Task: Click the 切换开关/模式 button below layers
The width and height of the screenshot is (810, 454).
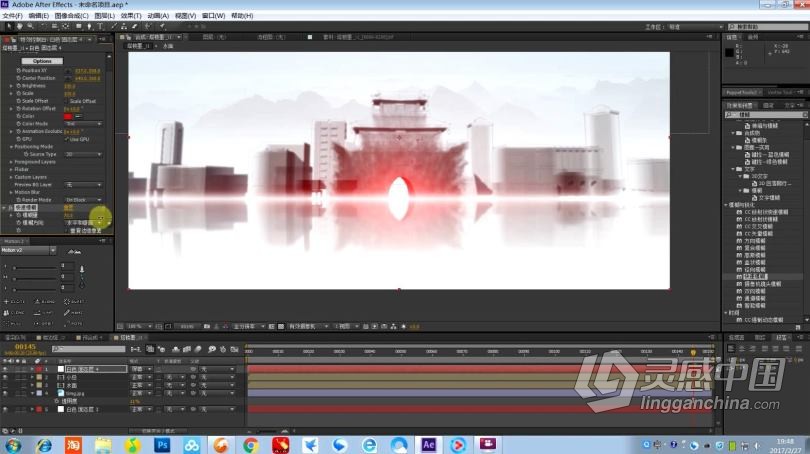Action: click(158, 431)
